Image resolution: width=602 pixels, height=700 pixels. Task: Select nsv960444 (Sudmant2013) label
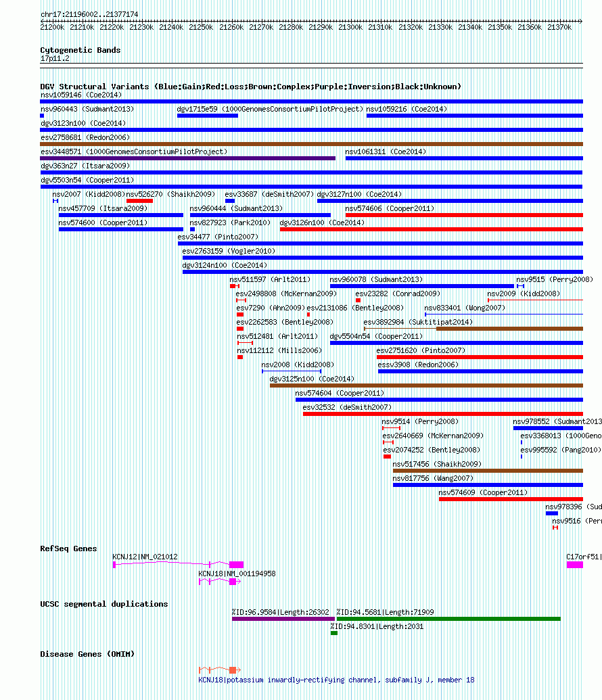[236, 209]
